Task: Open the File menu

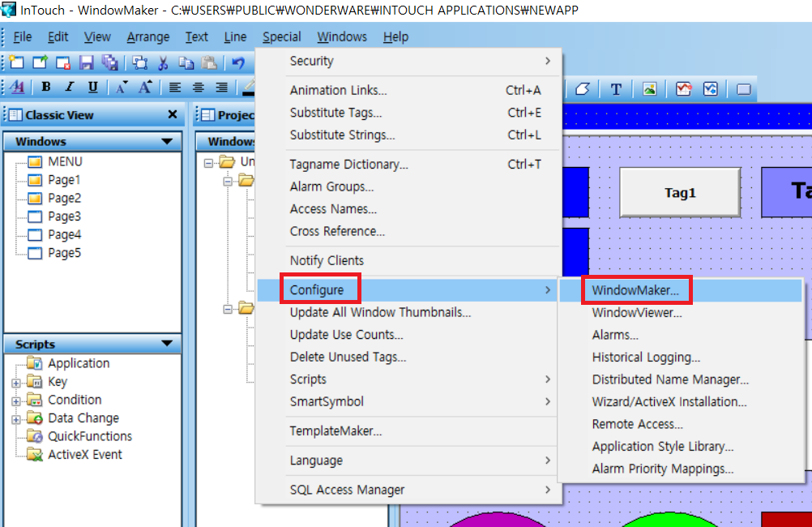Action: (x=22, y=36)
